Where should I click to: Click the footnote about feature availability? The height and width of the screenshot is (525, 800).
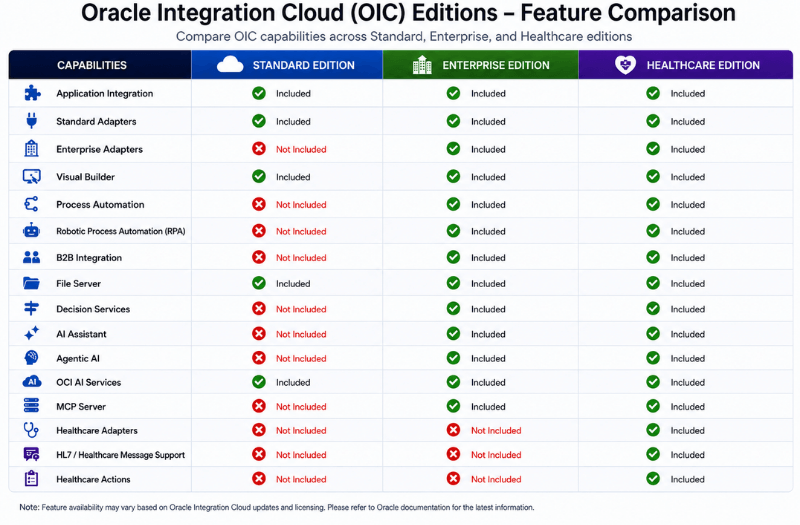pyautogui.click(x=277, y=507)
